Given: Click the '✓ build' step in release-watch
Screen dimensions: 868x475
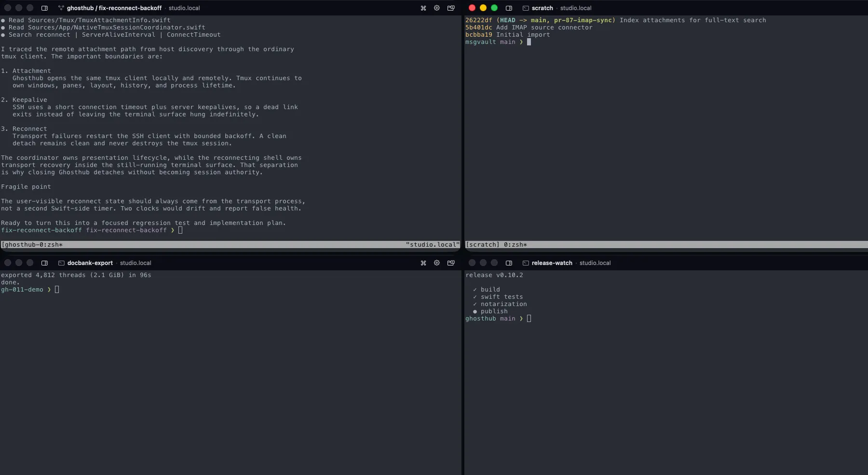Looking at the screenshot, I should click(x=487, y=290).
